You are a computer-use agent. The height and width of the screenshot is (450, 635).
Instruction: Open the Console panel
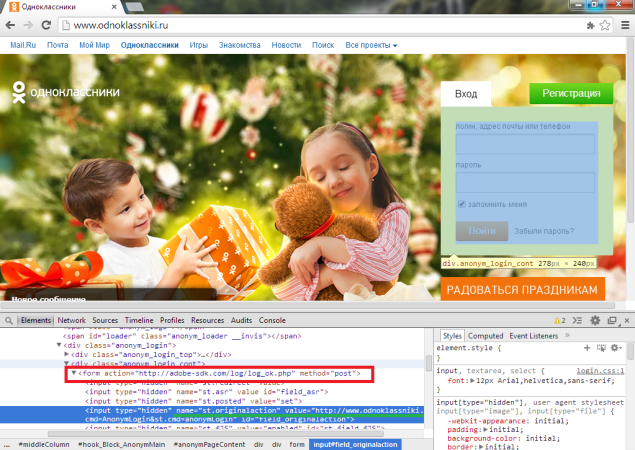coord(272,320)
